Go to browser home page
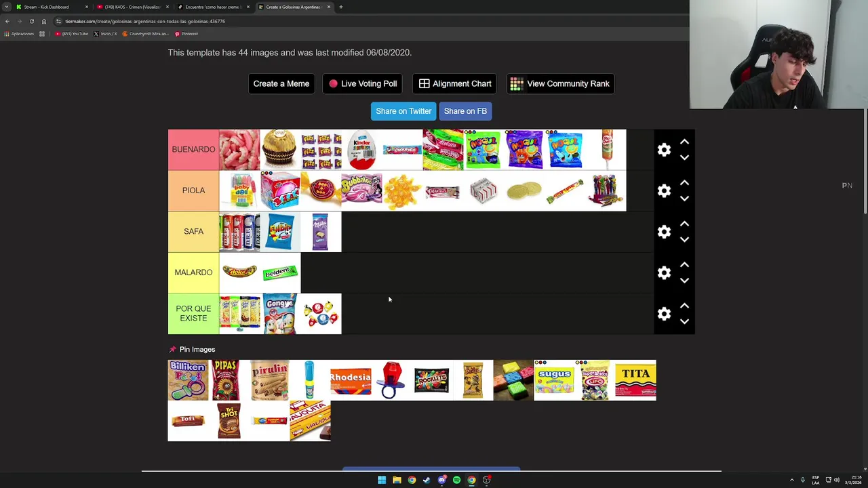868x488 pixels. tap(44, 21)
